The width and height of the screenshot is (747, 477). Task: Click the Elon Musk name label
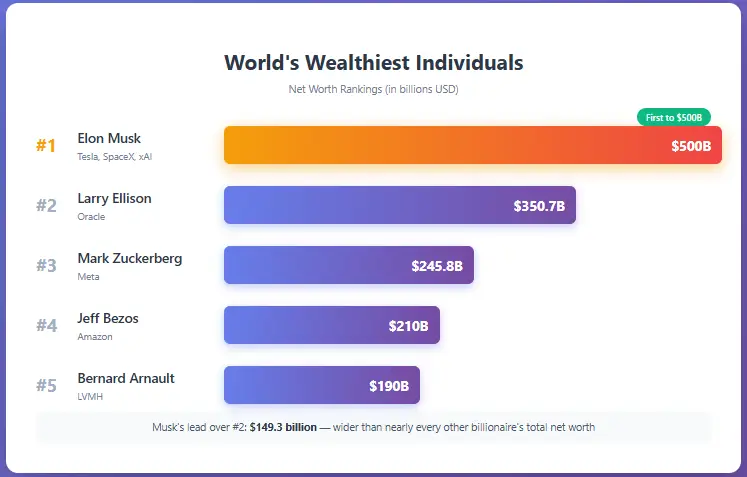point(109,139)
